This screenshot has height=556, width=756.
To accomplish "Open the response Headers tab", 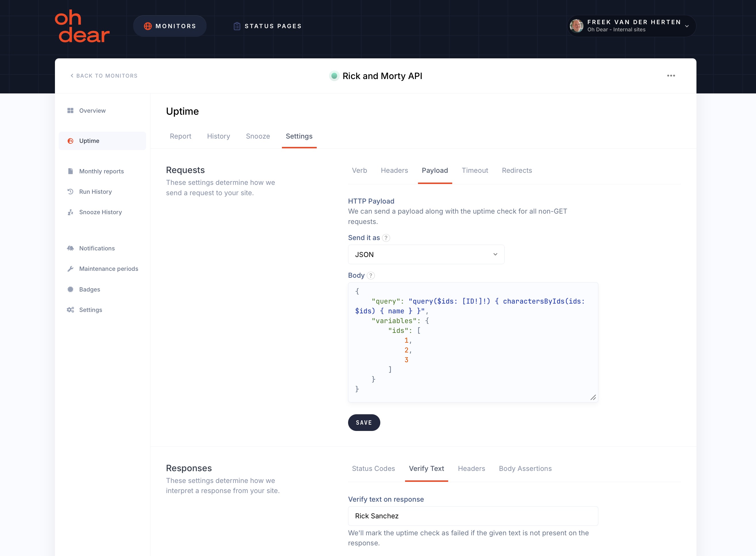I will [471, 469].
